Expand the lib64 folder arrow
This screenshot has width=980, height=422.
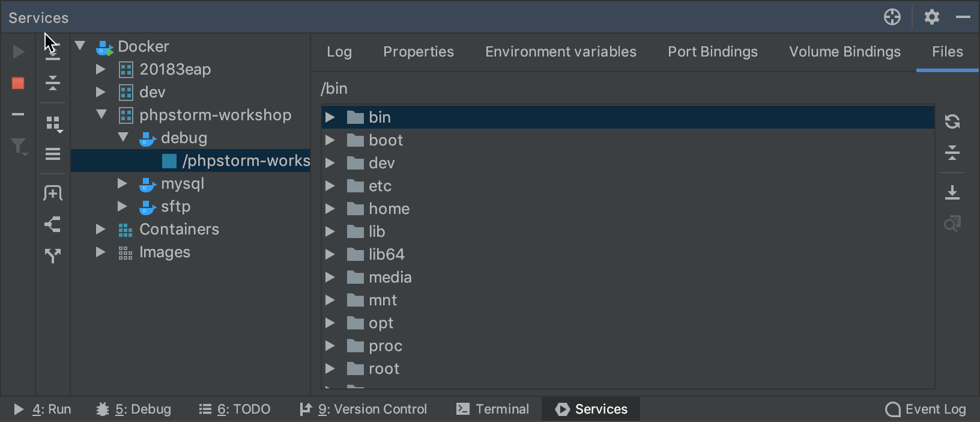[x=330, y=254]
